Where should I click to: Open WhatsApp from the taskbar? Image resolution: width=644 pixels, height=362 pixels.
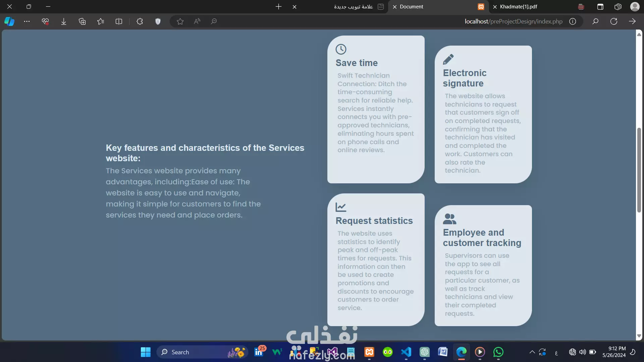pos(498,352)
